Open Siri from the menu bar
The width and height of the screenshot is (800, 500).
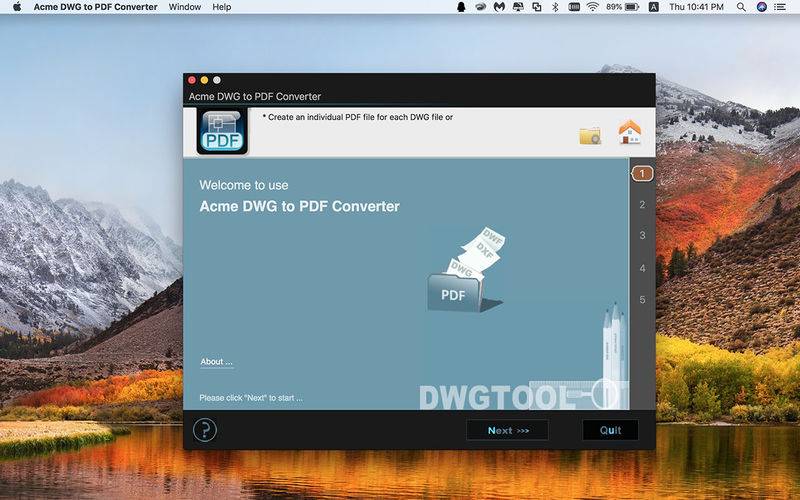(761, 7)
